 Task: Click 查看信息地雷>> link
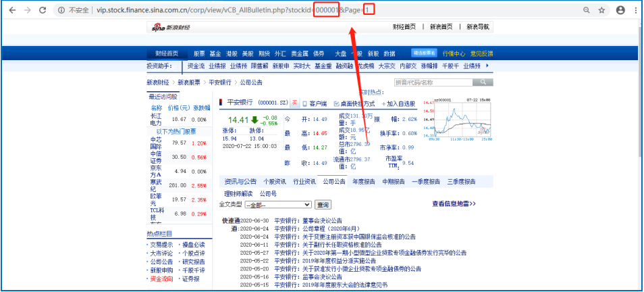click(454, 204)
